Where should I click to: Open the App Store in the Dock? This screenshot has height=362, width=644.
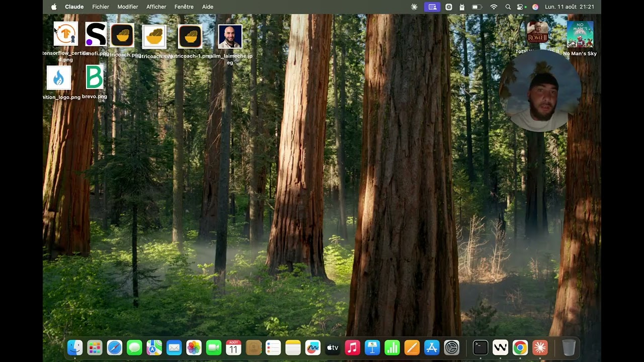pos(432,347)
